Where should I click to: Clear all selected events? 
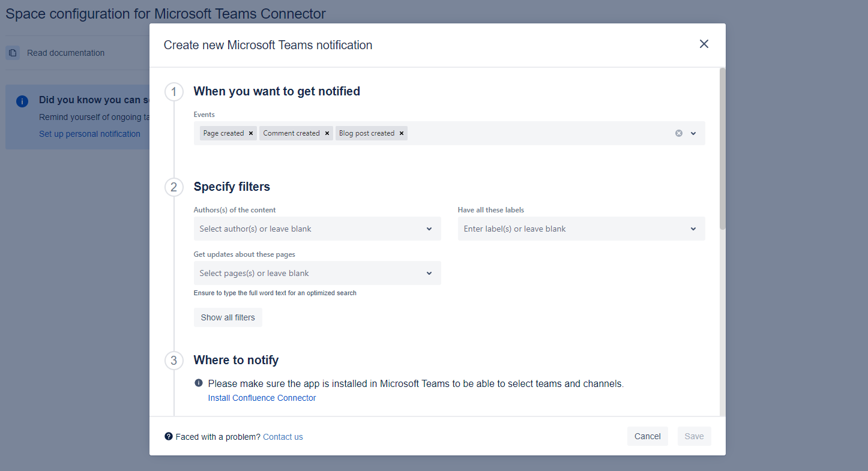pyautogui.click(x=679, y=133)
